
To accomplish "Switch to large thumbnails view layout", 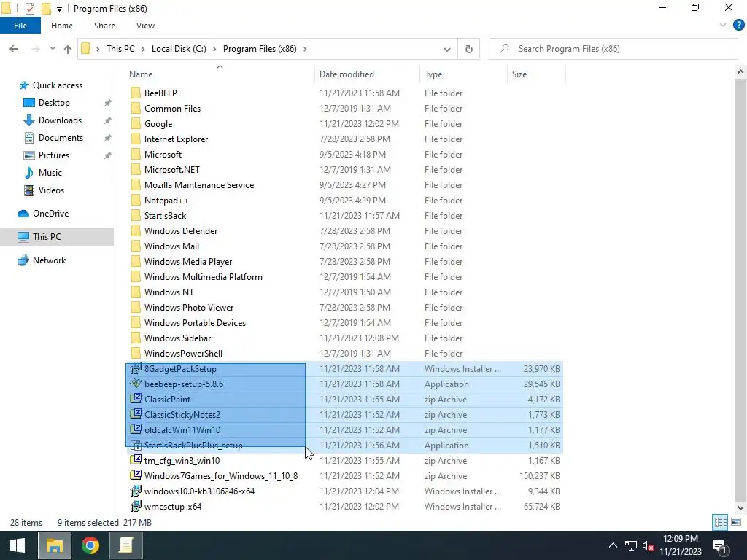I will (736, 522).
